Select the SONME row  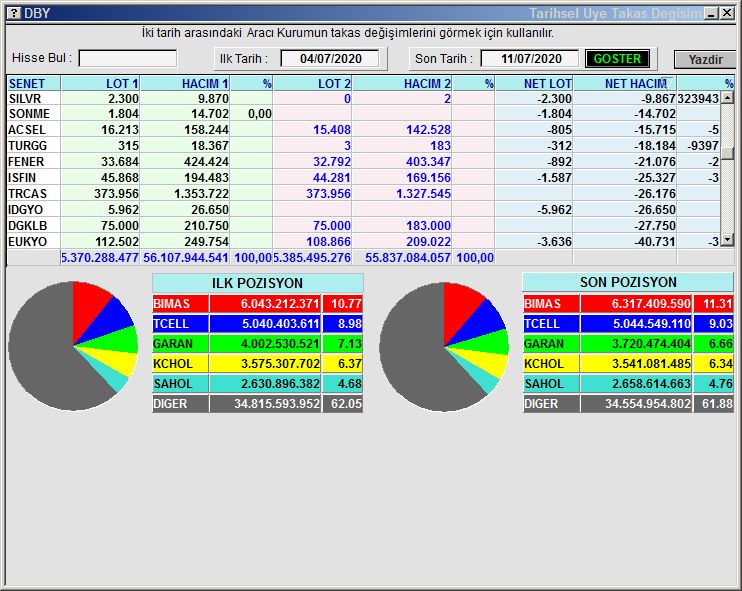point(363,114)
